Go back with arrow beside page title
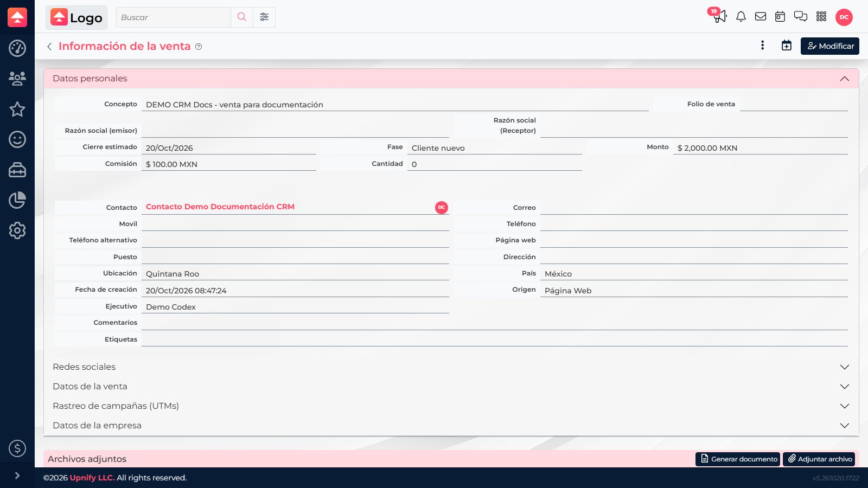 click(49, 47)
